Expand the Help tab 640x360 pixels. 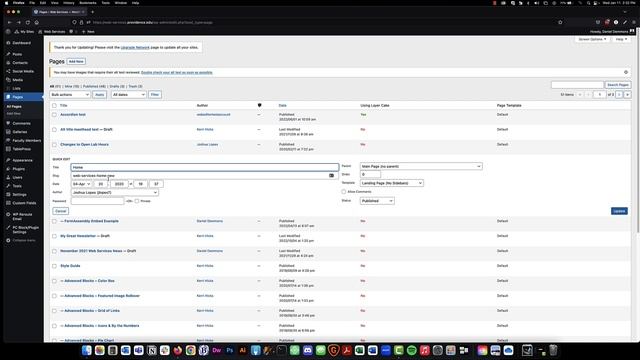tap(621, 39)
